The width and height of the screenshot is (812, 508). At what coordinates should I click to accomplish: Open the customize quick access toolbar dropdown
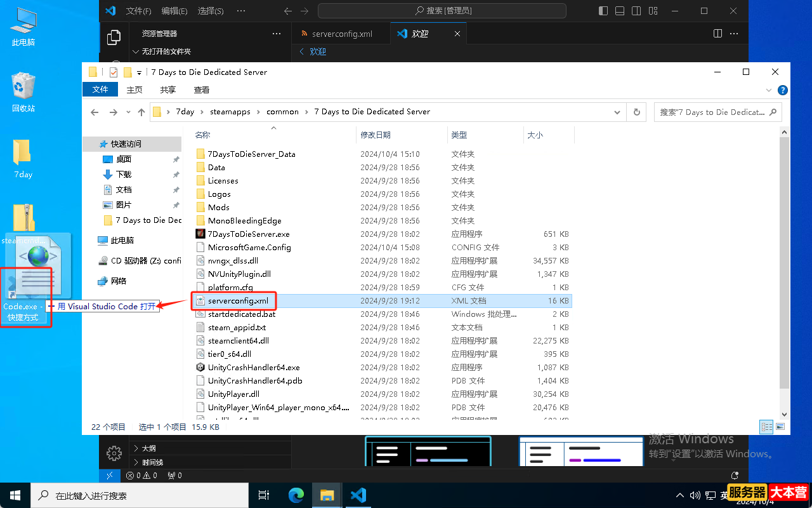pos(139,72)
